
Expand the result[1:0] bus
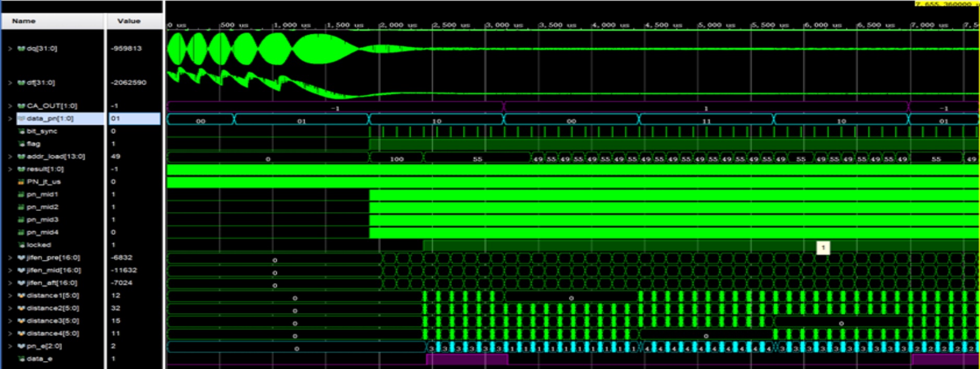10,169
